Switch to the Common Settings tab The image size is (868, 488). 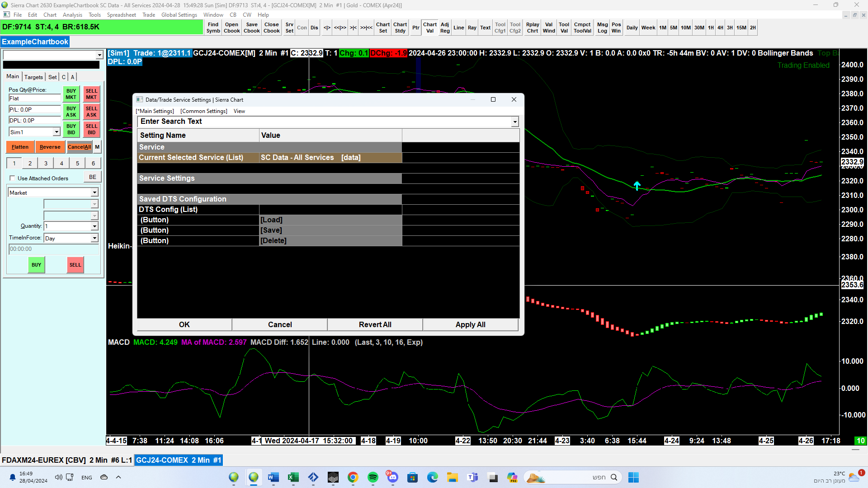click(x=203, y=111)
